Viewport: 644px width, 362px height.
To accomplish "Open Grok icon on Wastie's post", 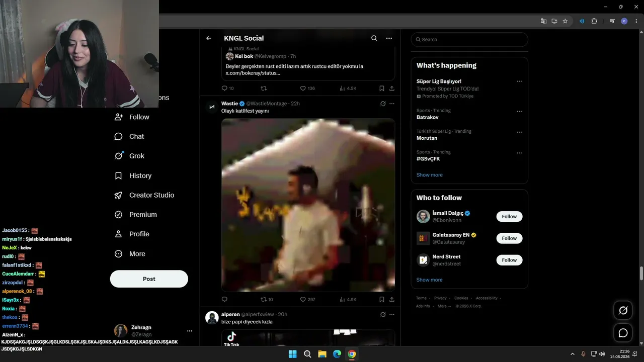I will 383,104.
